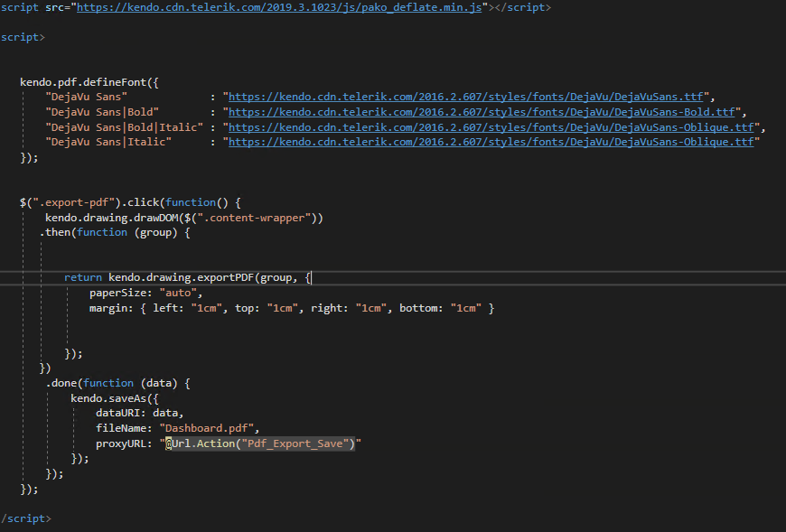786x532 pixels.
Task: Click the kendo.saveAs call
Action: 108,398
